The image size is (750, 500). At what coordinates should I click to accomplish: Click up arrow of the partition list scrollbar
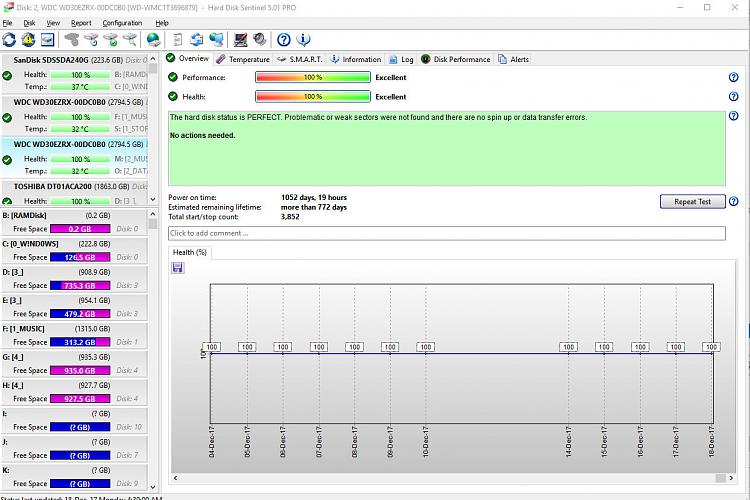click(153, 213)
